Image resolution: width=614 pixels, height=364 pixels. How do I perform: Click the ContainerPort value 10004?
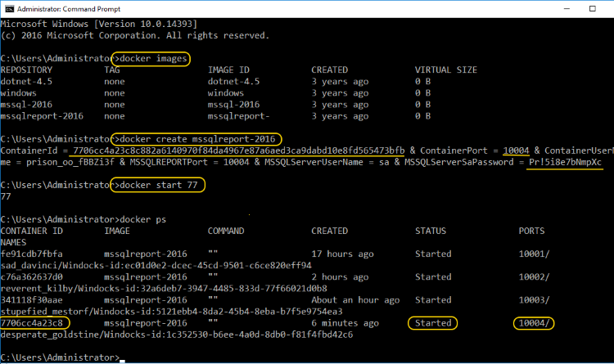point(516,151)
